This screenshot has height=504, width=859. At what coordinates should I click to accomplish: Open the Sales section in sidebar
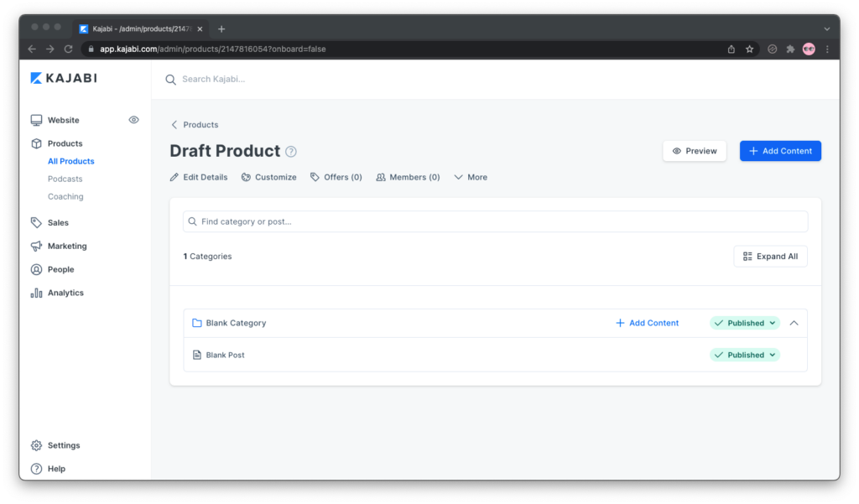(58, 222)
